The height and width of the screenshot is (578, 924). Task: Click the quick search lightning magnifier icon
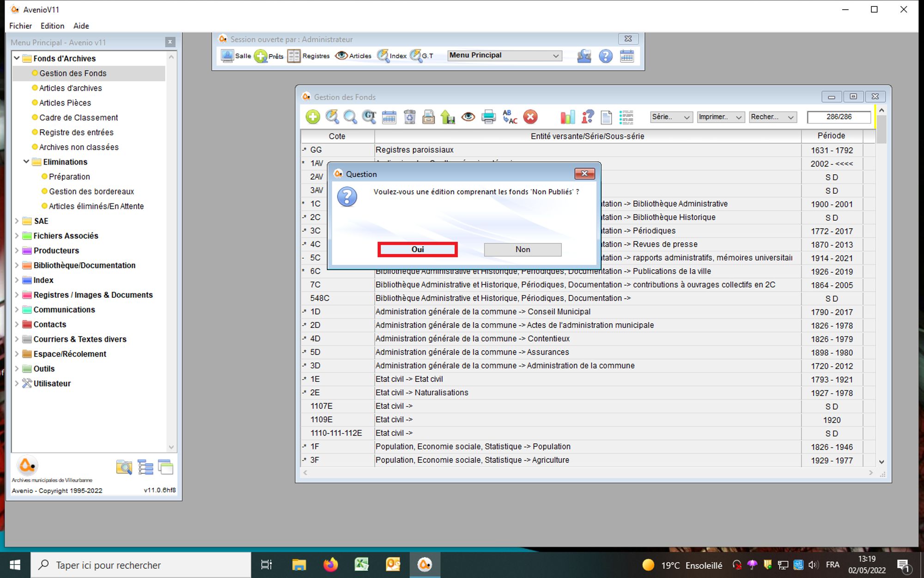click(x=332, y=117)
